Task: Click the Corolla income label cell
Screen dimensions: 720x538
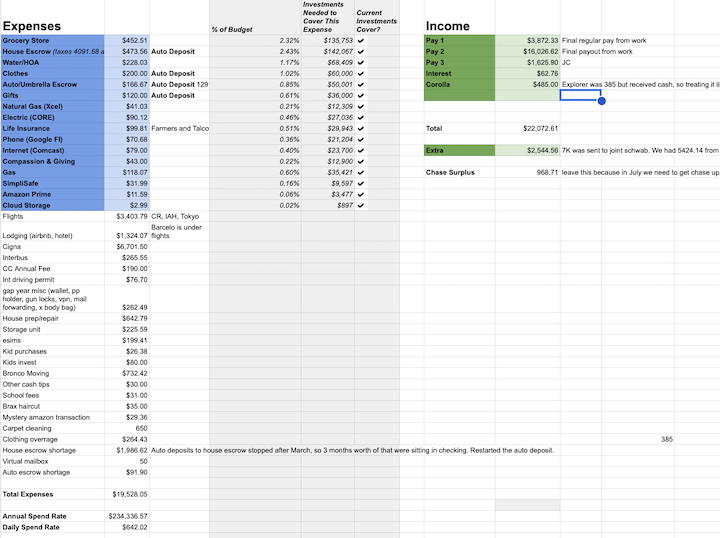Action: pyautogui.click(x=460, y=84)
